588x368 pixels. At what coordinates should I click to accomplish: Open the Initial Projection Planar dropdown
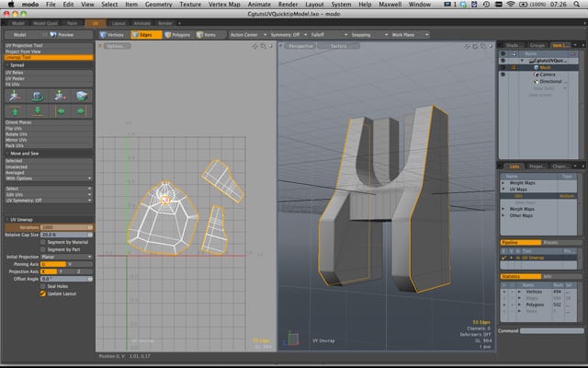click(66, 257)
